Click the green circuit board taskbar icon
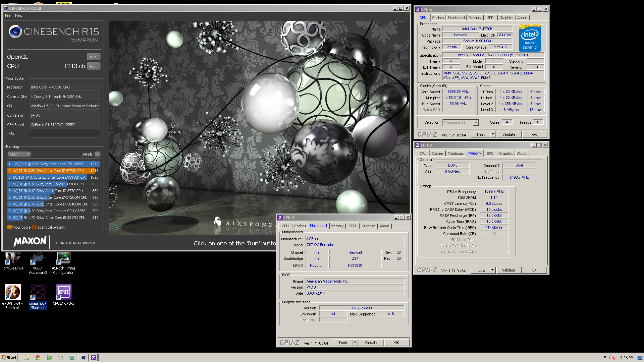 (x=49, y=358)
